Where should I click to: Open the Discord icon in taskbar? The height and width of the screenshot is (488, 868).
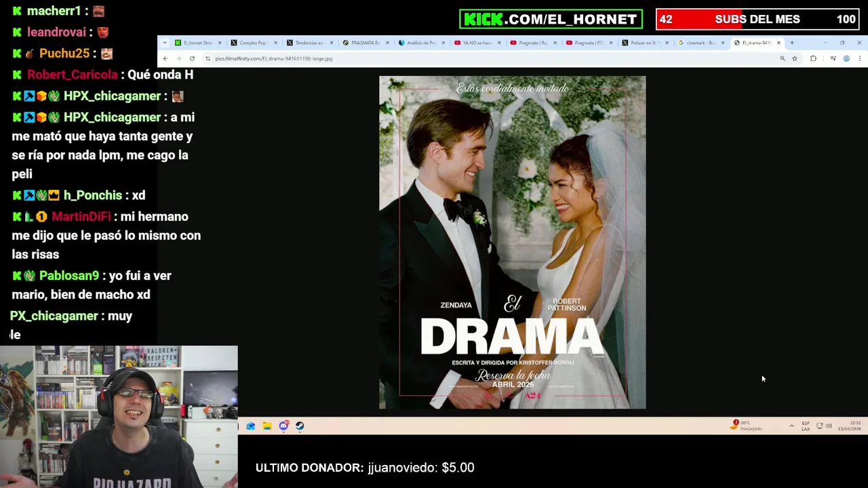(x=283, y=426)
